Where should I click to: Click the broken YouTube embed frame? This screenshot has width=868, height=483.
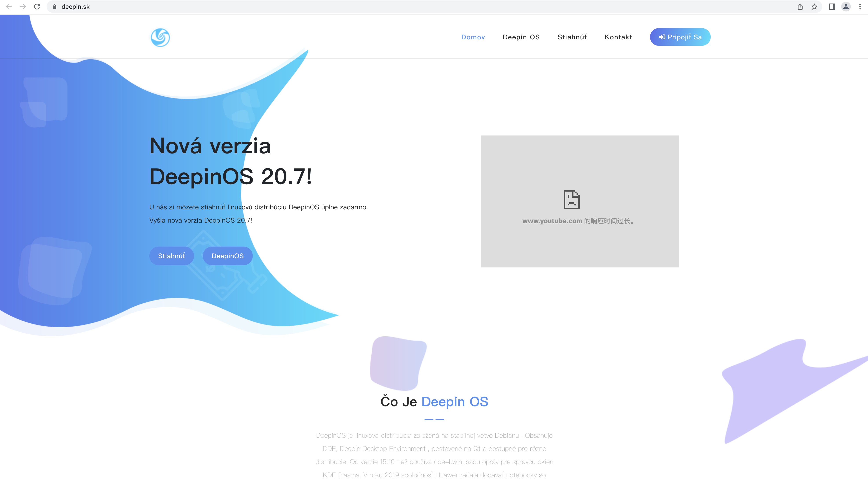pyautogui.click(x=579, y=201)
